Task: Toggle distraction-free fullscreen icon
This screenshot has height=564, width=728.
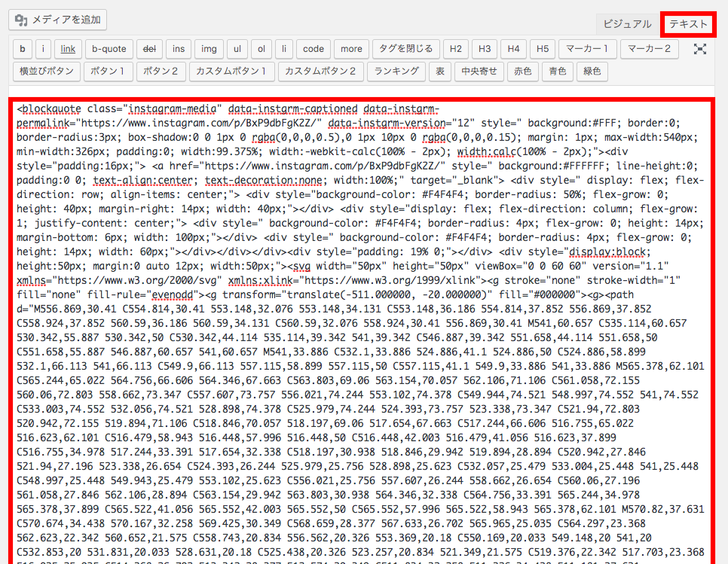Action: click(x=699, y=49)
